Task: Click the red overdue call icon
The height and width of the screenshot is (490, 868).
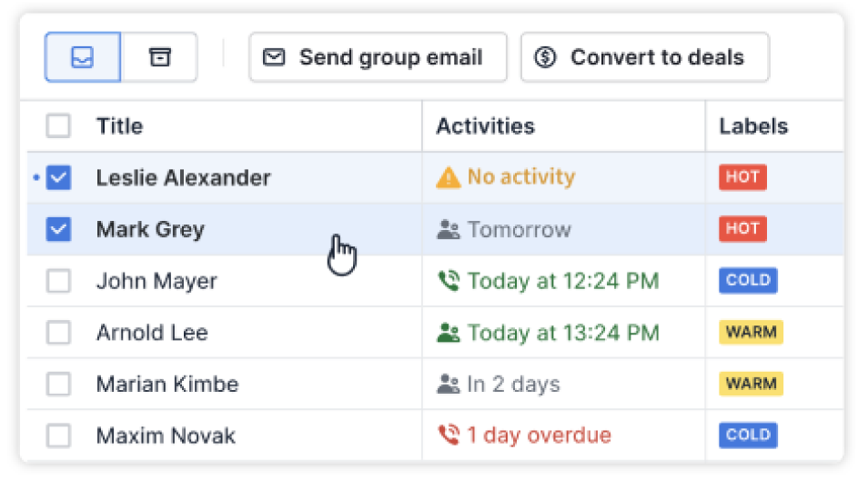Action: (x=448, y=436)
